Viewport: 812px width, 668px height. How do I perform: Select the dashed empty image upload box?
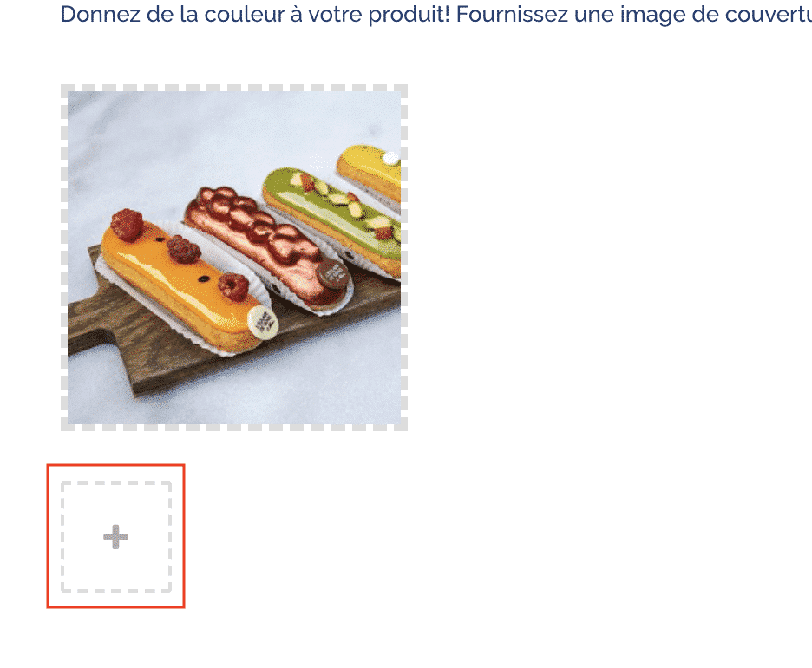click(x=116, y=537)
